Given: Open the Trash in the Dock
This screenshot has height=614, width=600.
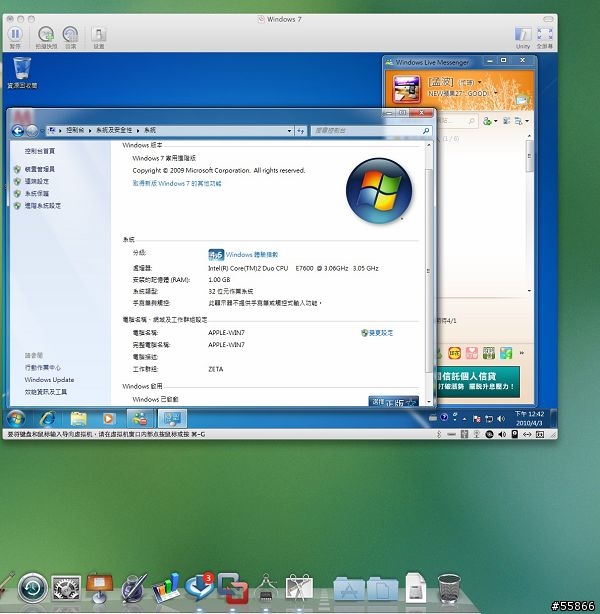Looking at the screenshot, I should tap(449, 589).
